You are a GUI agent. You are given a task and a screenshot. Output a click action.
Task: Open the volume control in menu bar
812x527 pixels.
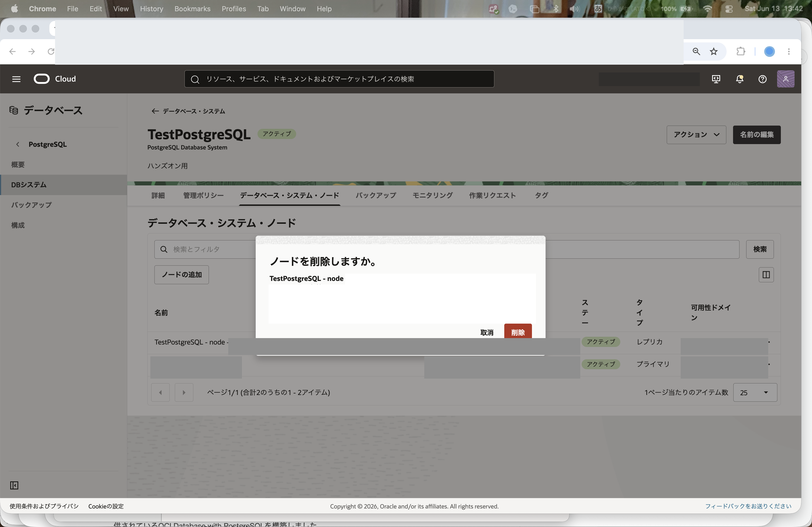click(574, 9)
